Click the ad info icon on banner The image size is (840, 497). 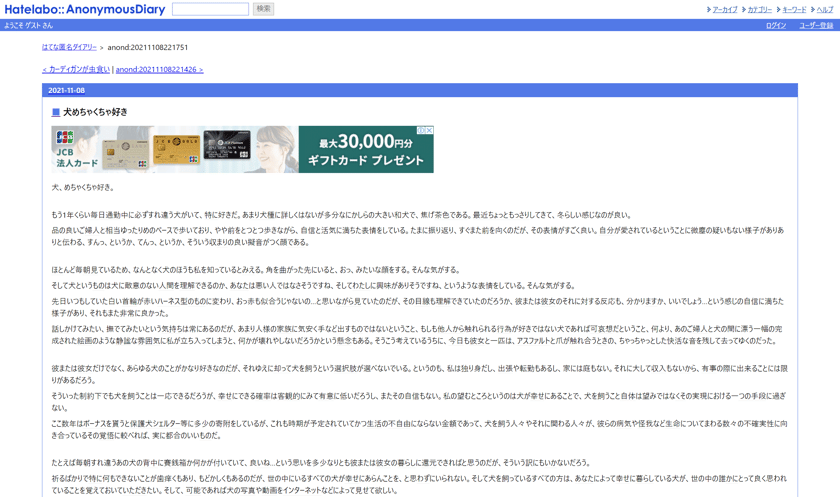pyautogui.click(x=421, y=130)
